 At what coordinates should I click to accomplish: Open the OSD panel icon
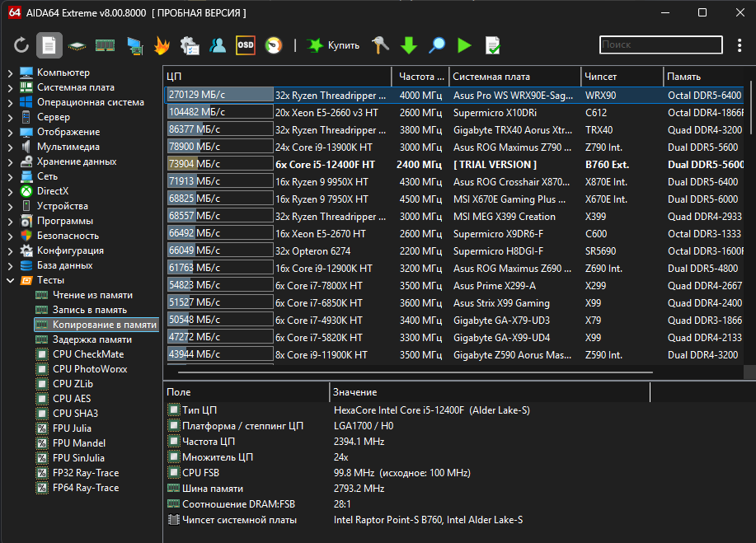point(245,45)
